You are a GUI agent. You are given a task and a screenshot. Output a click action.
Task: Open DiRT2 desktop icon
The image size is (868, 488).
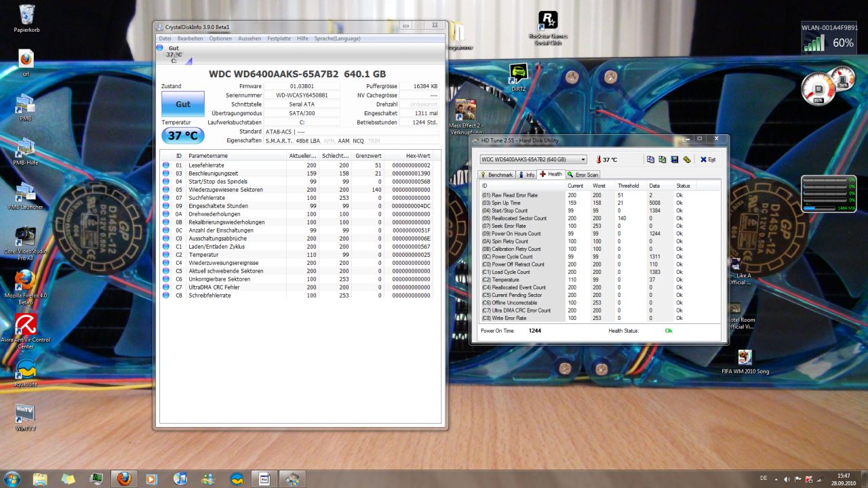tap(519, 77)
